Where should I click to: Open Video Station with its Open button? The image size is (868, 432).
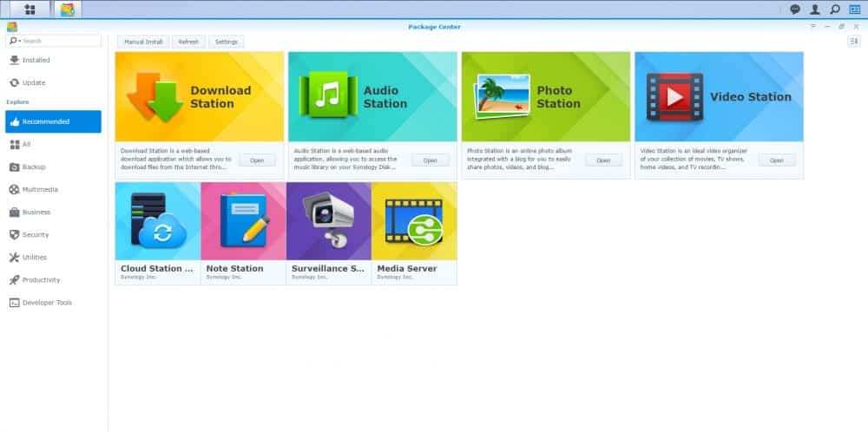tap(777, 160)
